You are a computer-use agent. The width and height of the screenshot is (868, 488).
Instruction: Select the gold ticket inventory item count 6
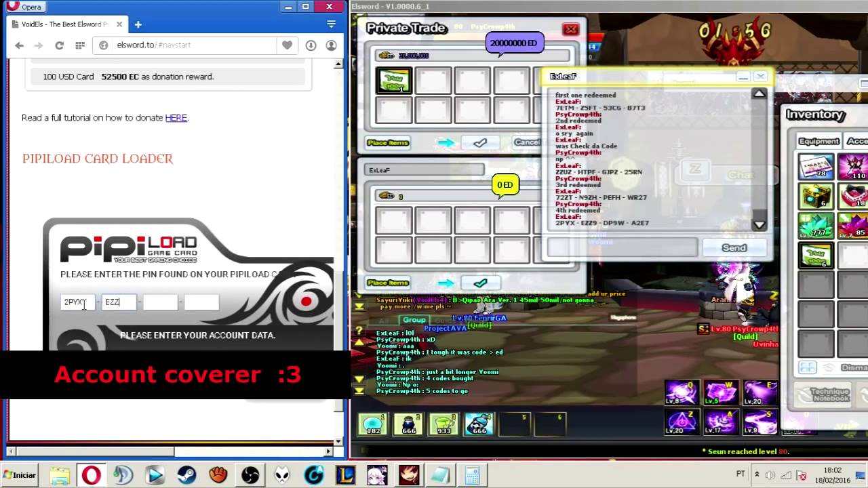(816, 255)
